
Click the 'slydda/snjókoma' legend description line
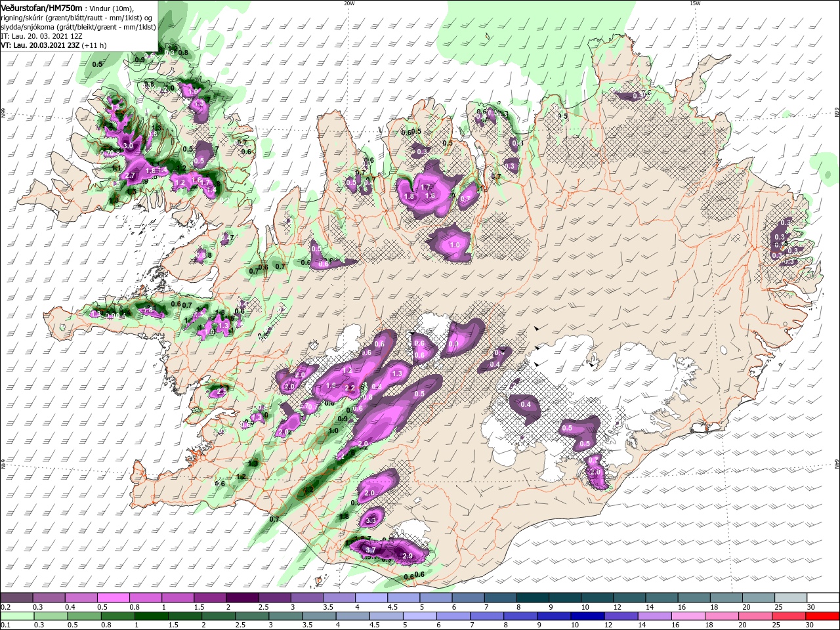pos(78,27)
